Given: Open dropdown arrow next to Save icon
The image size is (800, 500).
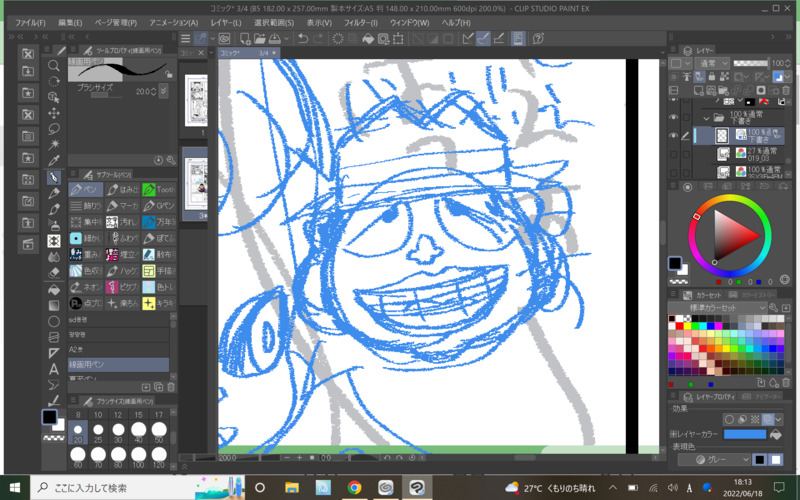Looking at the screenshot, I should (286, 39).
